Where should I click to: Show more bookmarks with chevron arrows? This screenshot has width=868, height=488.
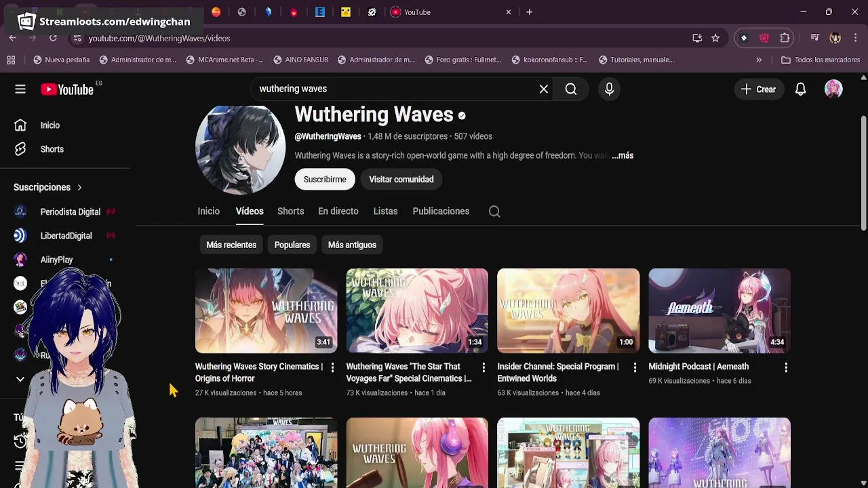759,60
